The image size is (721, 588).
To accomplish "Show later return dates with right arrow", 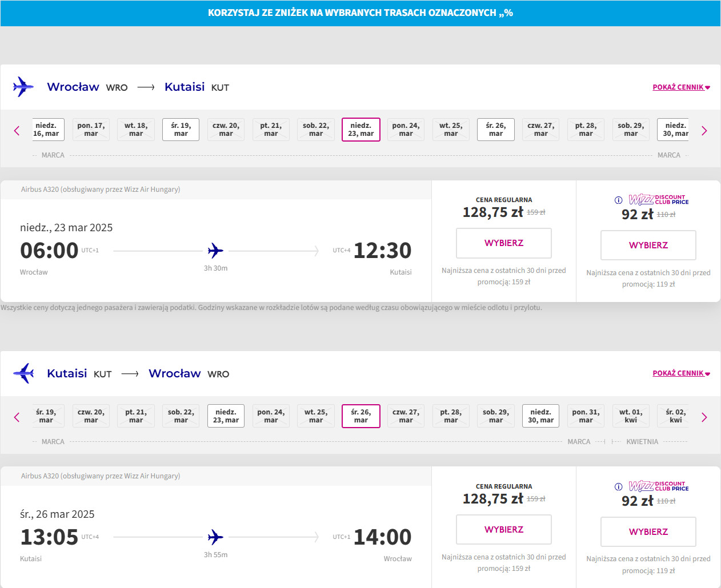I will coord(704,417).
